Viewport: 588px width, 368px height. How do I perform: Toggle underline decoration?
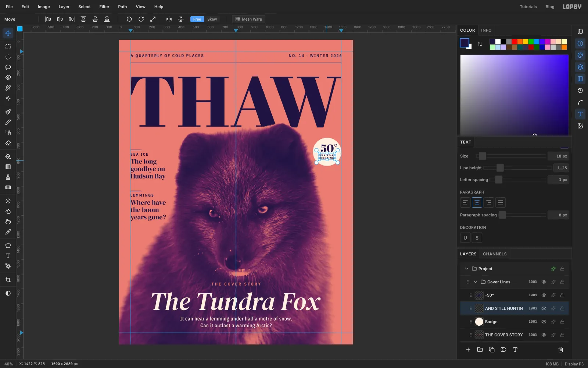click(x=465, y=238)
